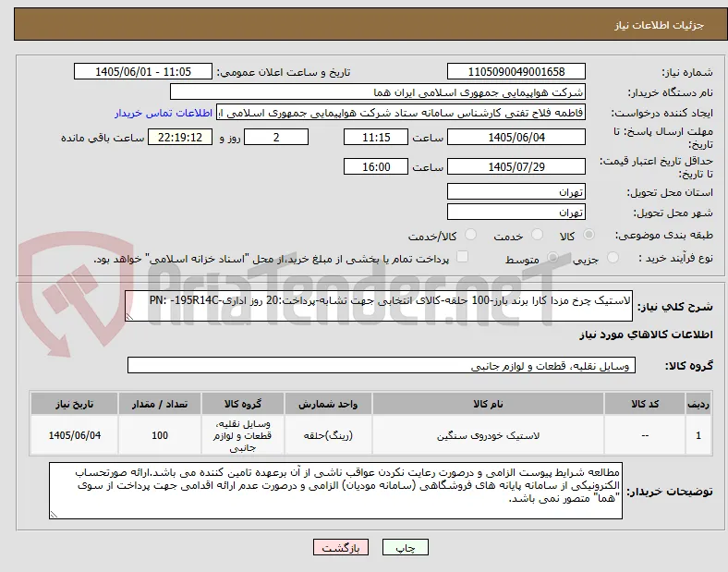Viewport: 728px width, 572px height.
Task: Select the کالا radio button
Action: click(x=588, y=235)
